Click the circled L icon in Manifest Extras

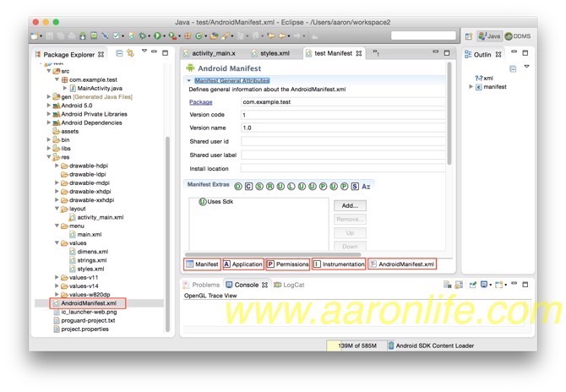(x=291, y=186)
